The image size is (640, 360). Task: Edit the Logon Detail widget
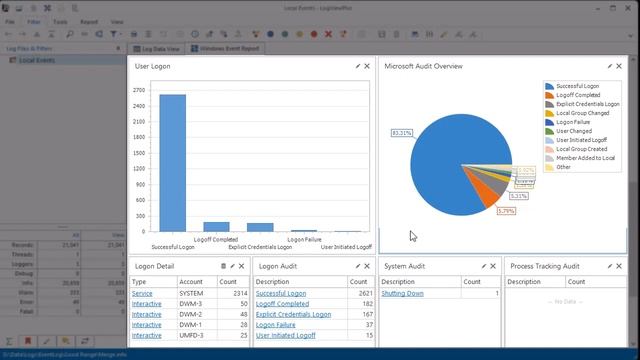[x=232, y=266]
